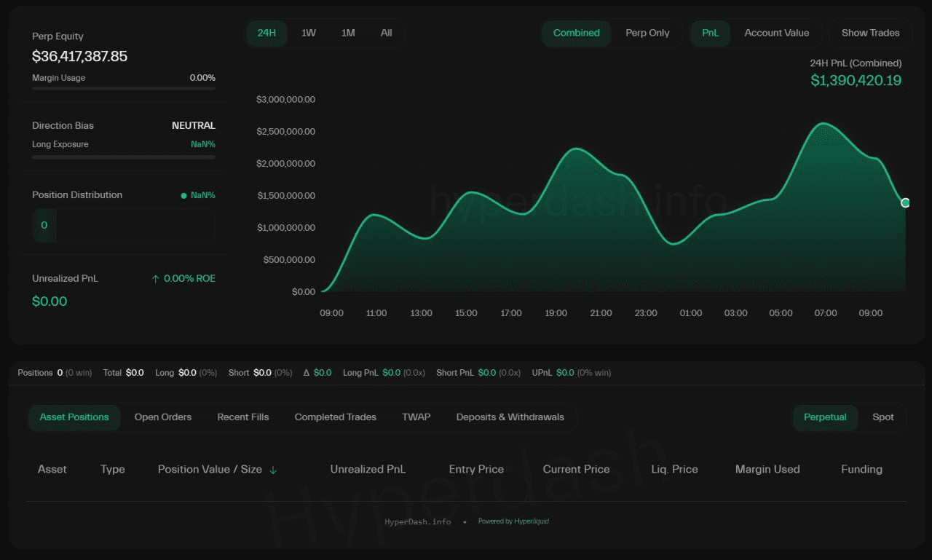The height and width of the screenshot is (560, 932).
Task: Open the Deposits & Withdrawals tab
Action: (510, 417)
